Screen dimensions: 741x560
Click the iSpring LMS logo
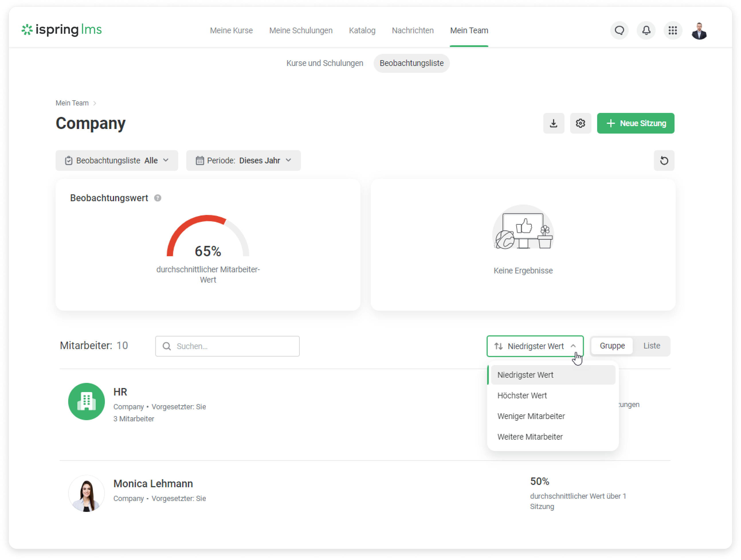point(62,30)
